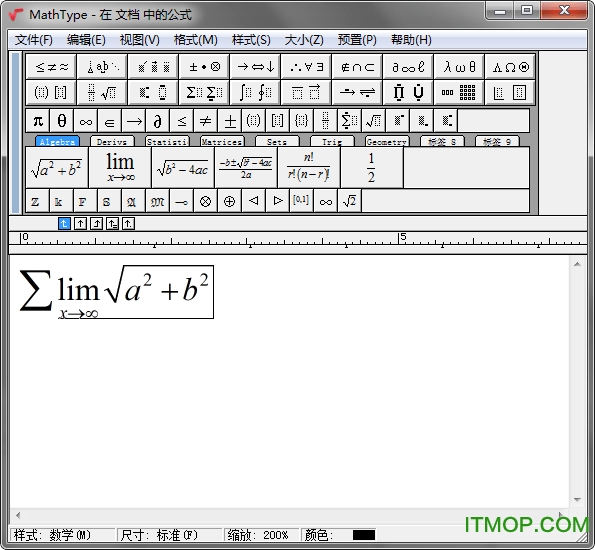Click the 缩放: 200% status field
The image size is (595, 550).
coord(261,535)
